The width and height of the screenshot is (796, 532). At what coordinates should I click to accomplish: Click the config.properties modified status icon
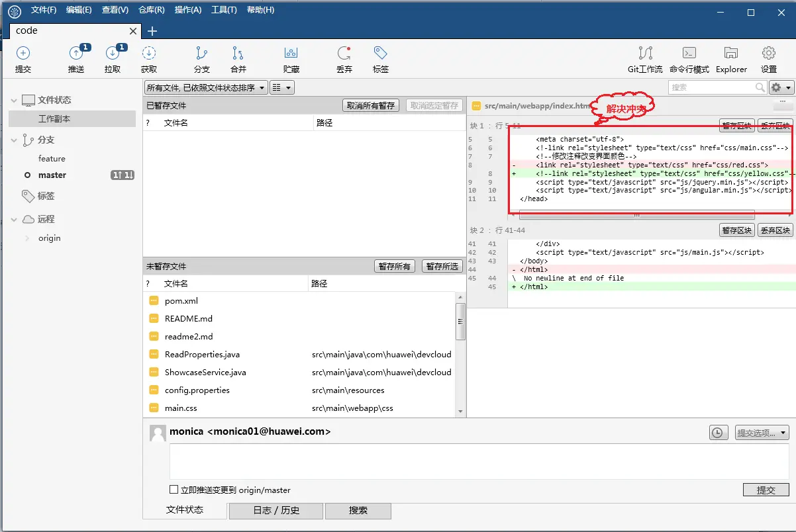pyautogui.click(x=154, y=390)
